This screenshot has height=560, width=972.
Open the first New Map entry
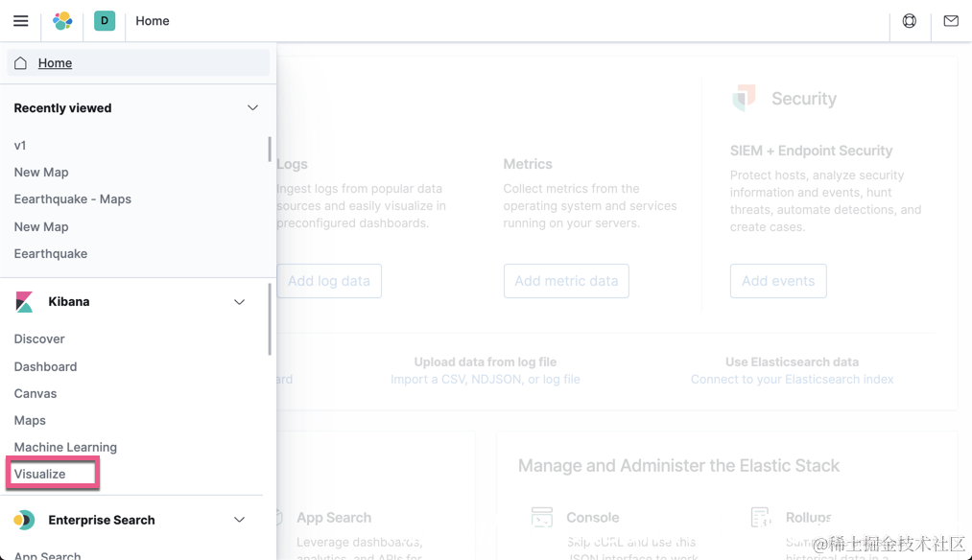41,173
